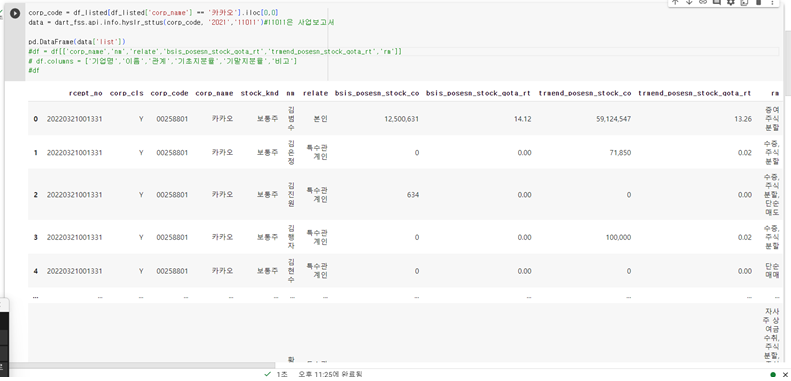Click the corp_cls column header

click(127, 93)
